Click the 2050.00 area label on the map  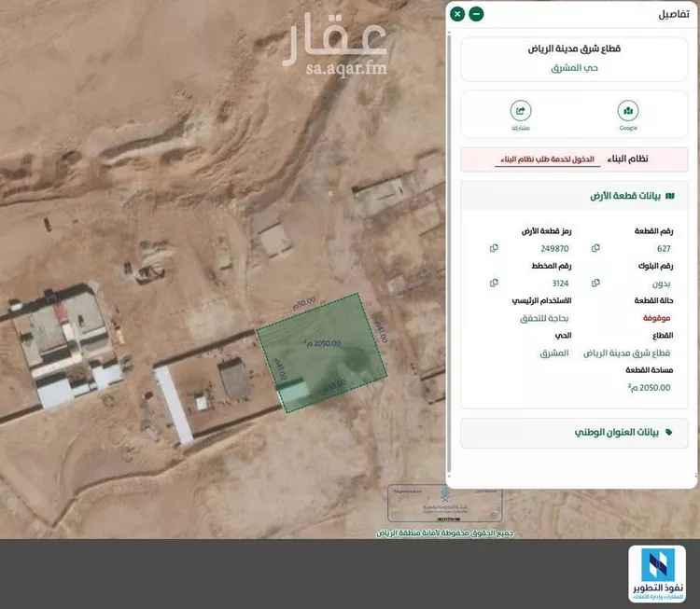[x=322, y=343]
